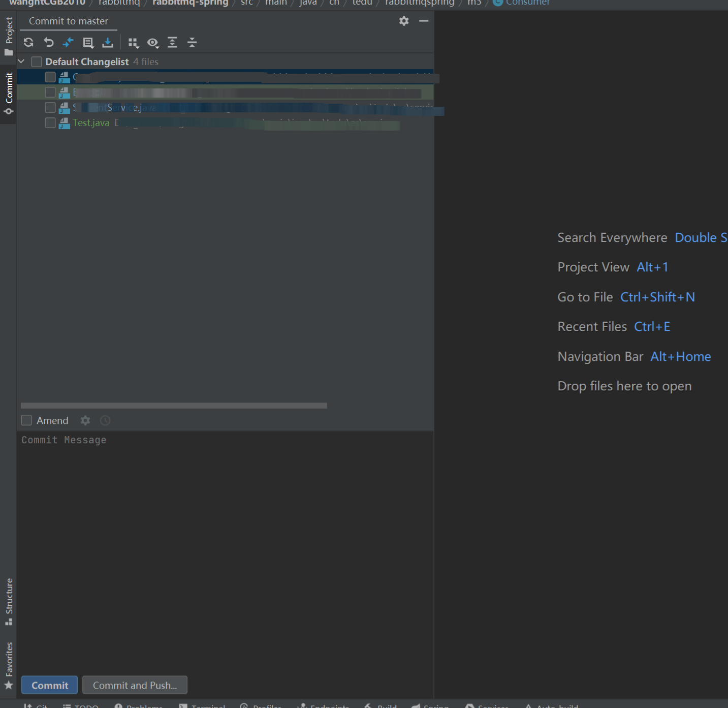The height and width of the screenshot is (708, 728).
Task: Click the Shelve silently download icon
Action: [x=108, y=42]
